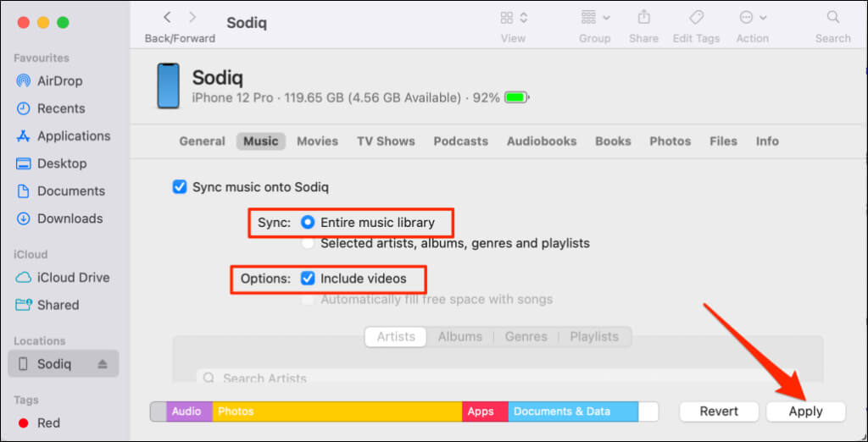Click the Favourites sidebar heading
Viewport: 868px width, 442px height.
click(x=42, y=58)
